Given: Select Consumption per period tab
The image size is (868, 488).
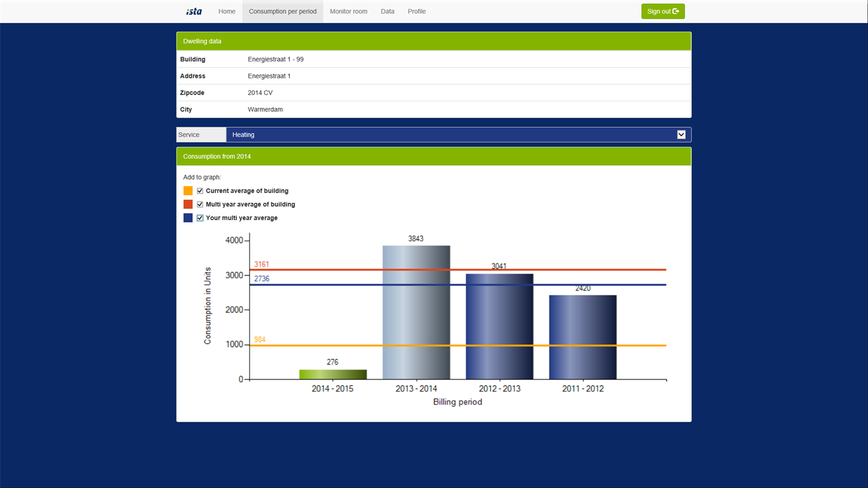Looking at the screenshot, I should point(283,11).
